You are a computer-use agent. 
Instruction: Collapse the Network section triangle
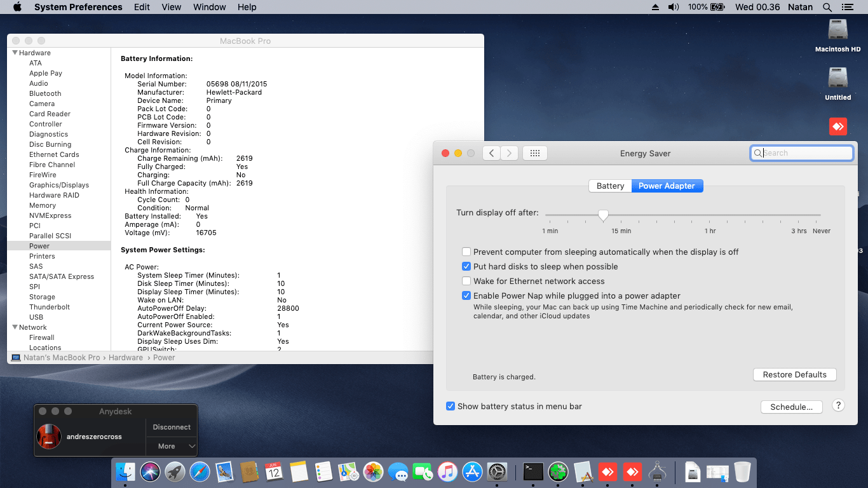15,327
